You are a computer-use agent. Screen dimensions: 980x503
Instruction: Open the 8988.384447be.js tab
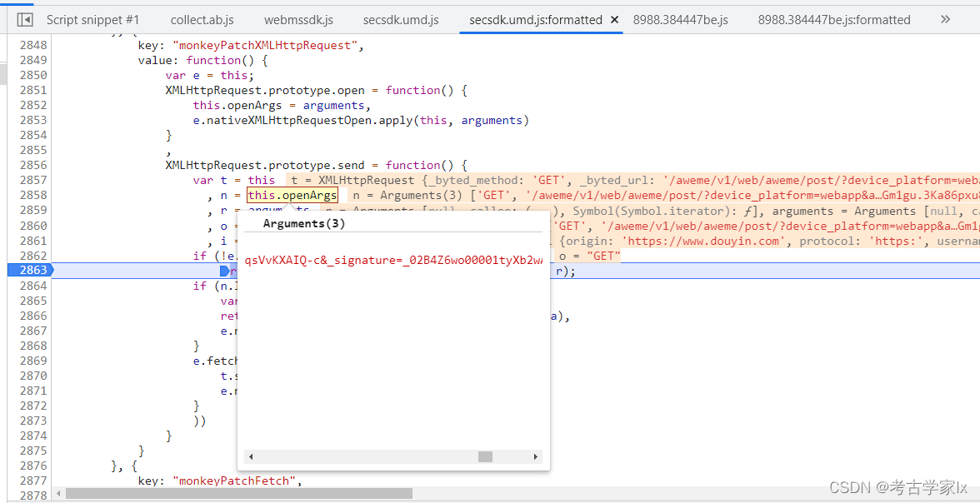click(680, 20)
